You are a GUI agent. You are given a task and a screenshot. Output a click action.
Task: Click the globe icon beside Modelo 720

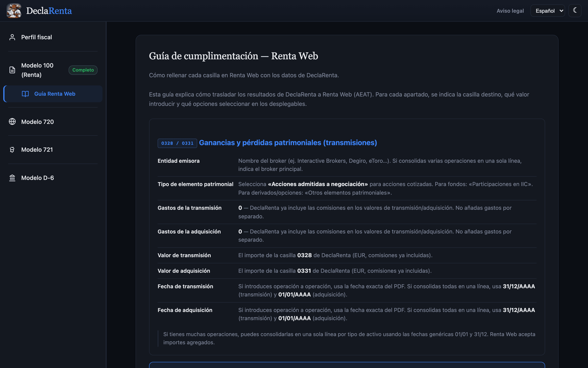pos(12,122)
